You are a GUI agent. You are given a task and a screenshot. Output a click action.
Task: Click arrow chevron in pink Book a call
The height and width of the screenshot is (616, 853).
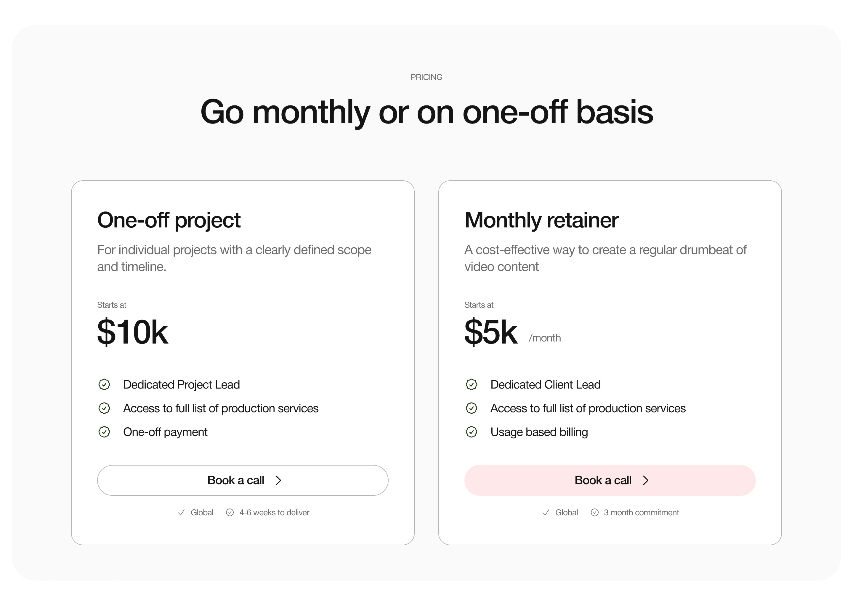[x=646, y=480]
